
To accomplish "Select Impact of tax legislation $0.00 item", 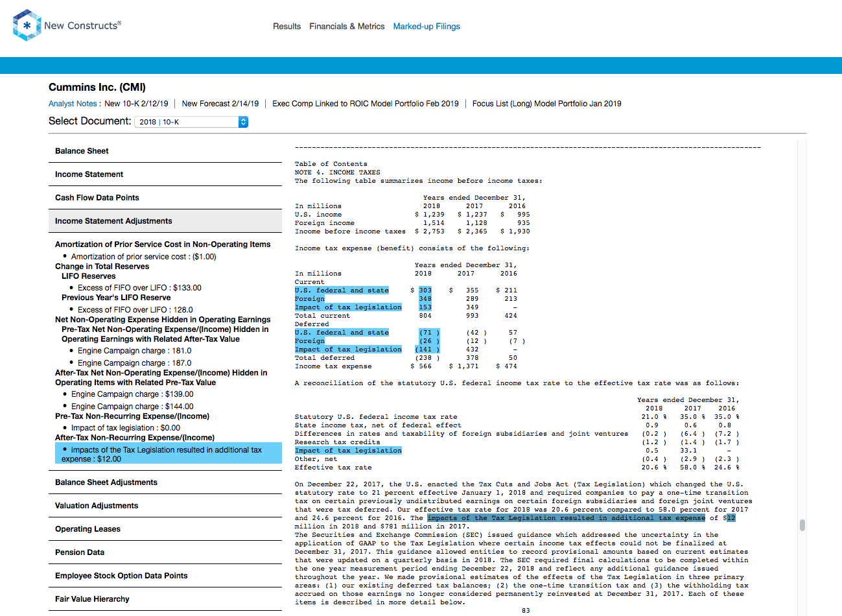I will 126,428.
